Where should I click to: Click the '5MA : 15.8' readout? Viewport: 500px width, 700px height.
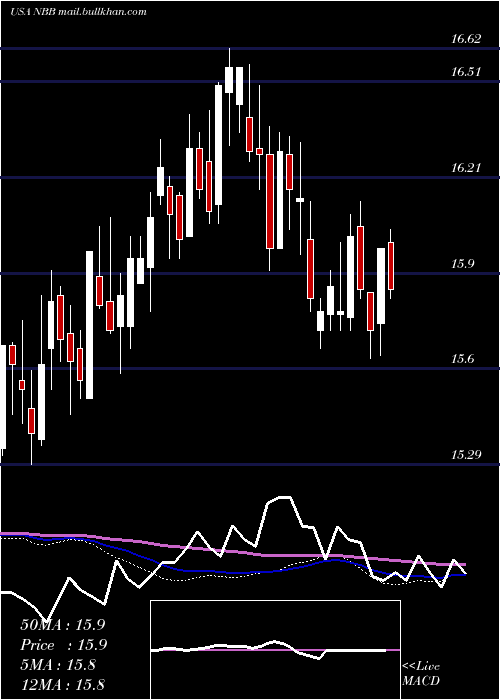tap(58, 665)
